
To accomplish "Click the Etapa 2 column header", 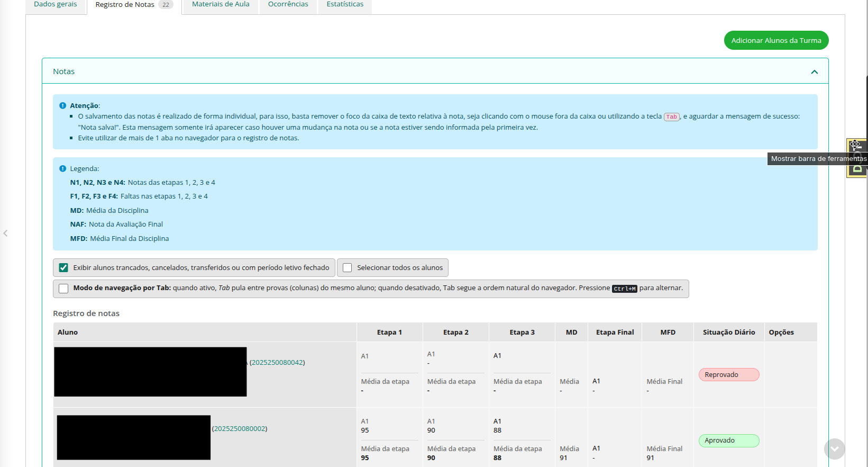I will point(456,333).
